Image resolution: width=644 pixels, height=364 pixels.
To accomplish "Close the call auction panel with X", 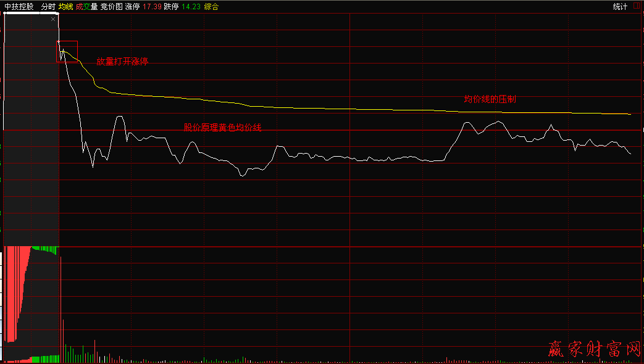I will click(x=53, y=19).
